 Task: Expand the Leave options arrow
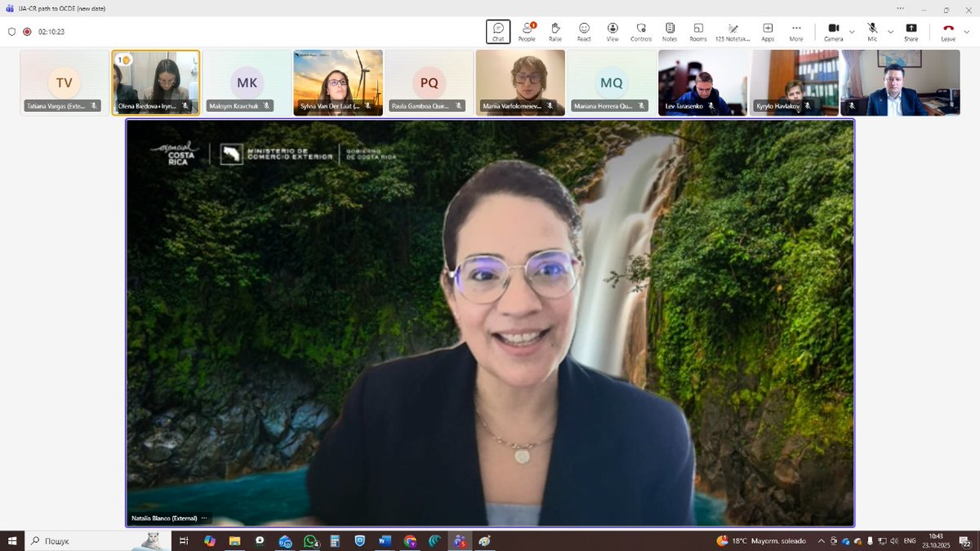[967, 32]
